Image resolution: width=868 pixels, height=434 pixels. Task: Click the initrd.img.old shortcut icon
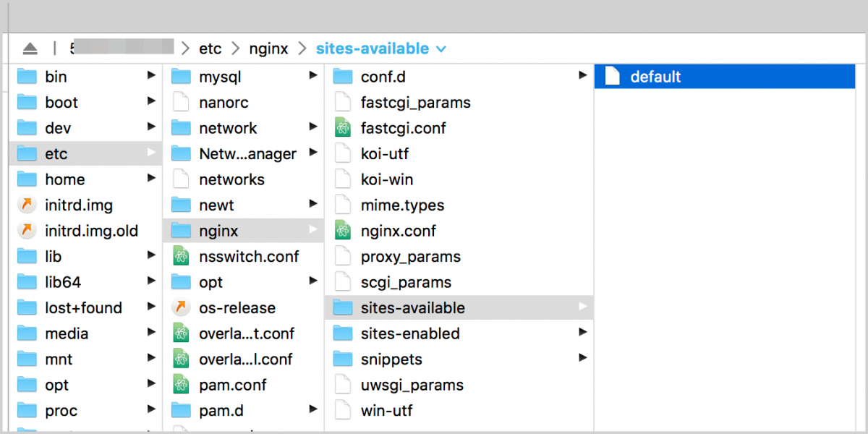(27, 231)
